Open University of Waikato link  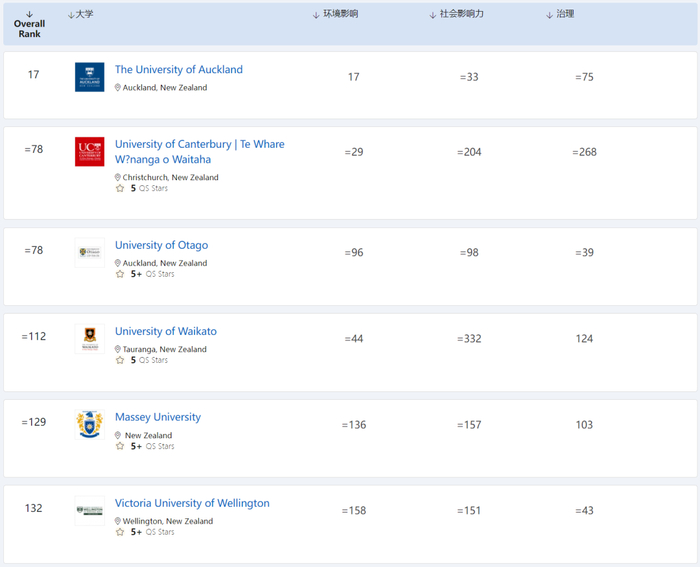(165, 331)
